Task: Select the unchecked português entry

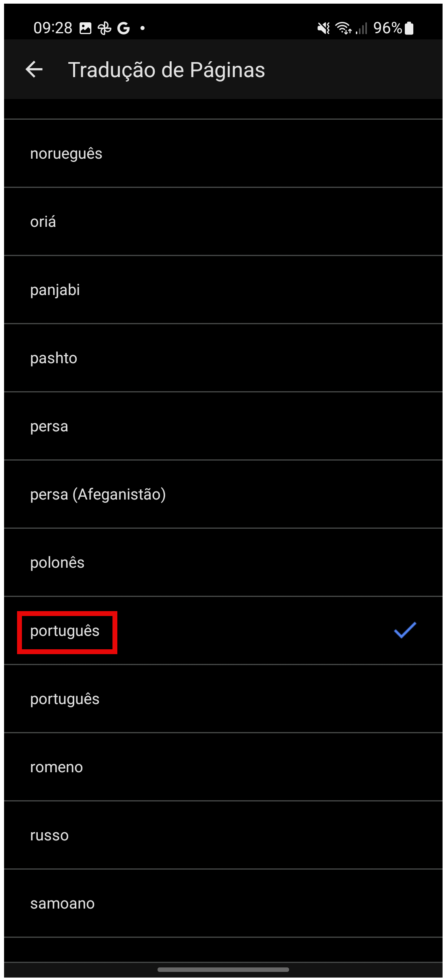Action: tap(65, 699)
